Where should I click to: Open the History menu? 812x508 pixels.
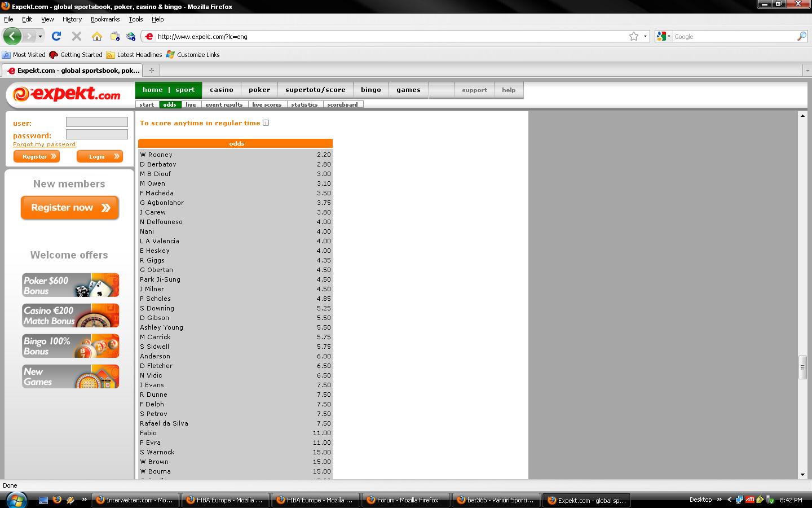(72, 19)
